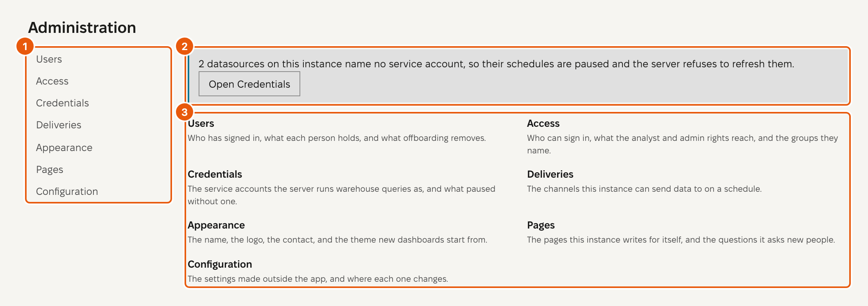
Task: Click "Who has signed in" description text
Action: point(337,138)
